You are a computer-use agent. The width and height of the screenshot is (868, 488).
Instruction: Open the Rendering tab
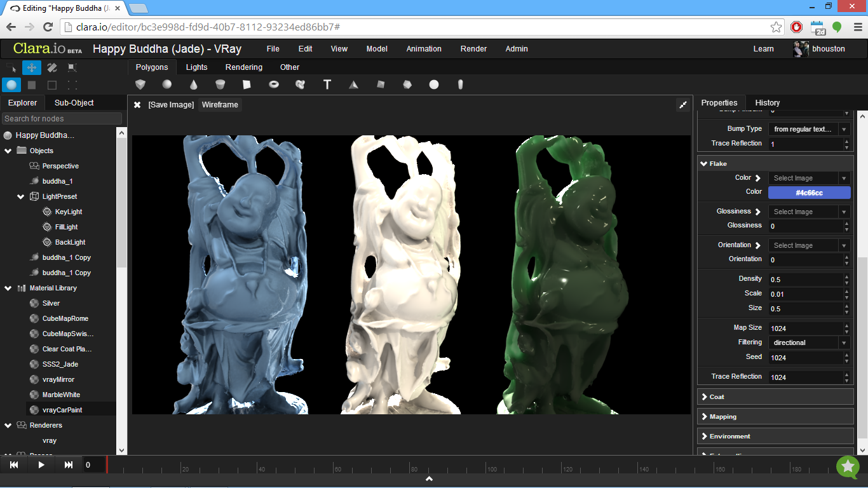click(x=244, y=67)
